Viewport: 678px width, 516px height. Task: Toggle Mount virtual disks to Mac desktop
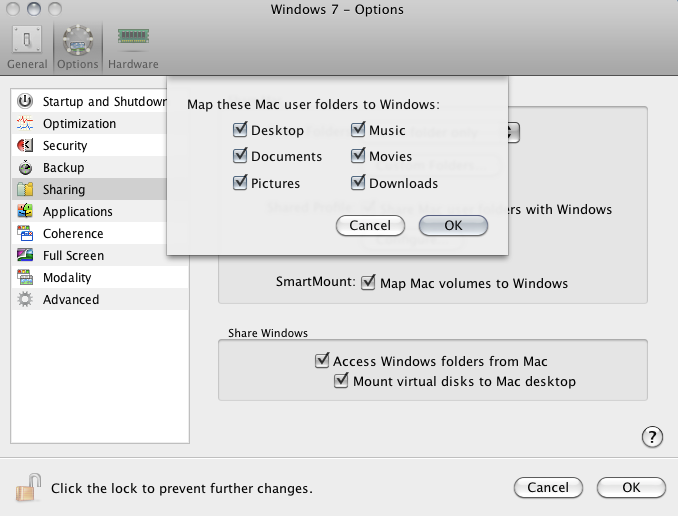pyautogui.click(x=341, y=380)
